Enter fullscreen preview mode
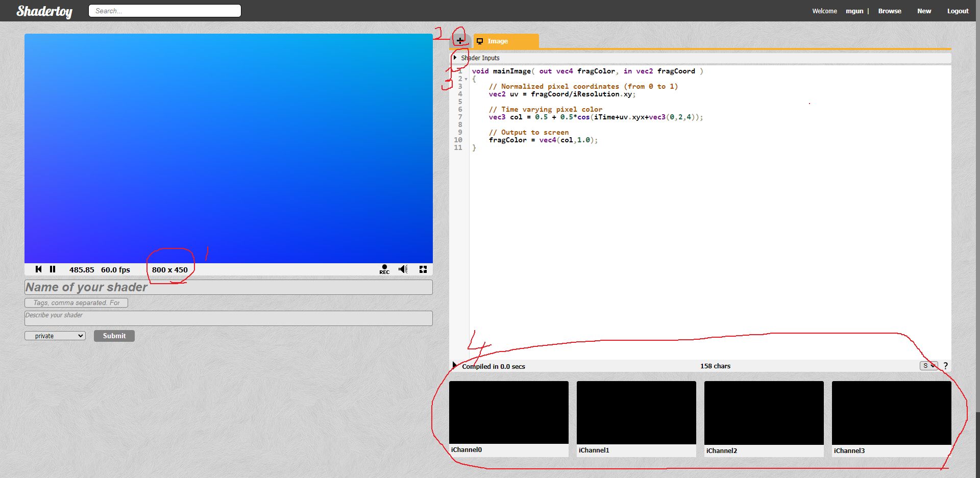 coord(423,269)
